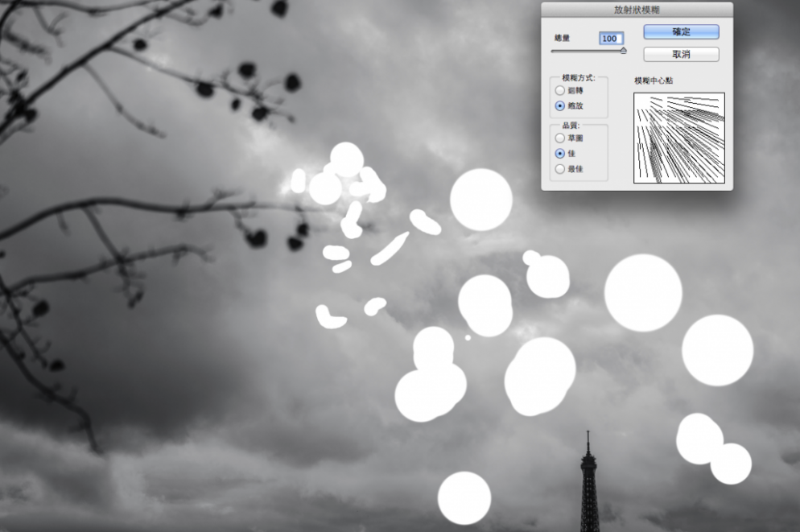Click the white circle at the bottom left of the Eiffel Tower
This screenshot has height=532, width=800.
point(464,497)
